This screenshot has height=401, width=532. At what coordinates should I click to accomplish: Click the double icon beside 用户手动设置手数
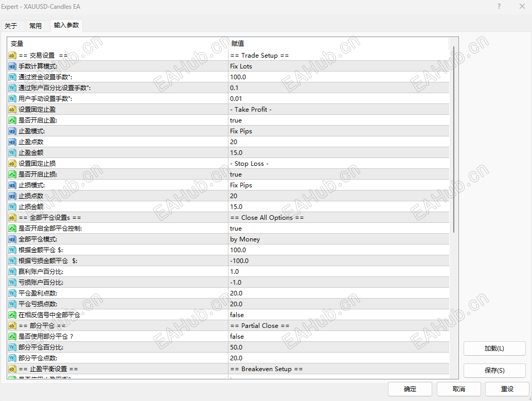click(x=12, y=99)
